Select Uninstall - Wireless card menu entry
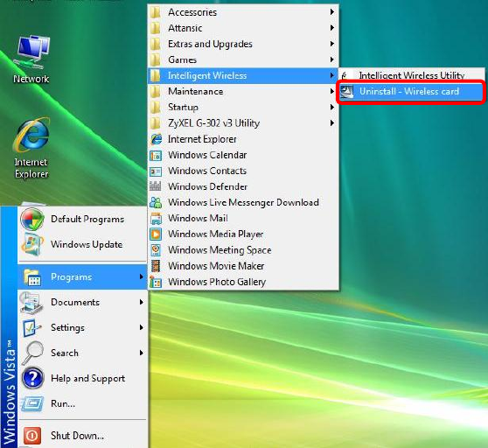 pyautogui.click(x=410, y=92)
